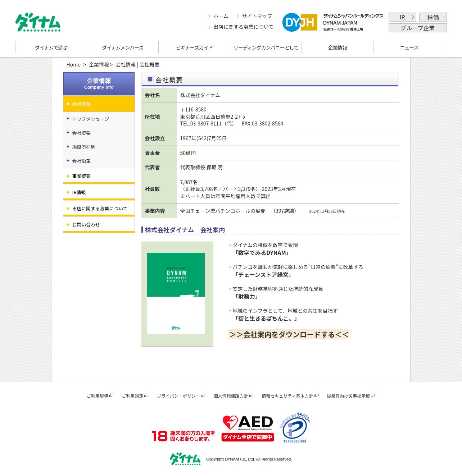Image resolution: width=462 pixels, height=476 pixels.
Task: Open the 企業情報 main menu item
Action: 338,47
